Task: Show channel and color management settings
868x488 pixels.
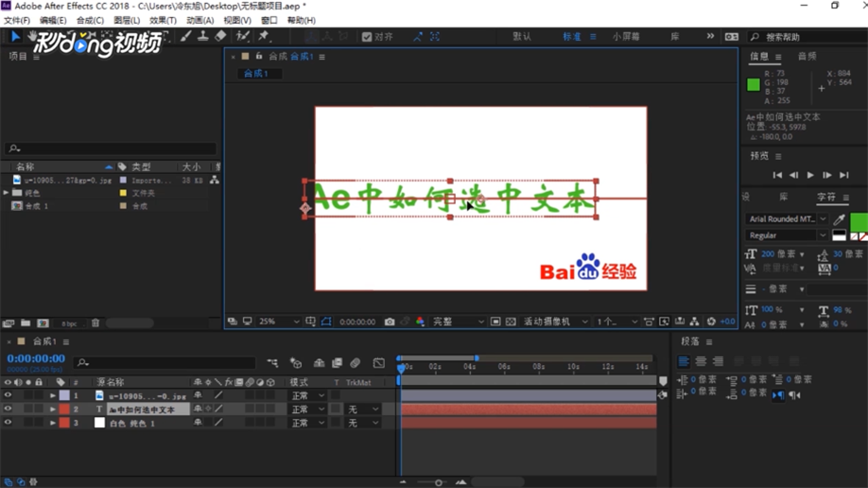Action: tap(420, 322)
